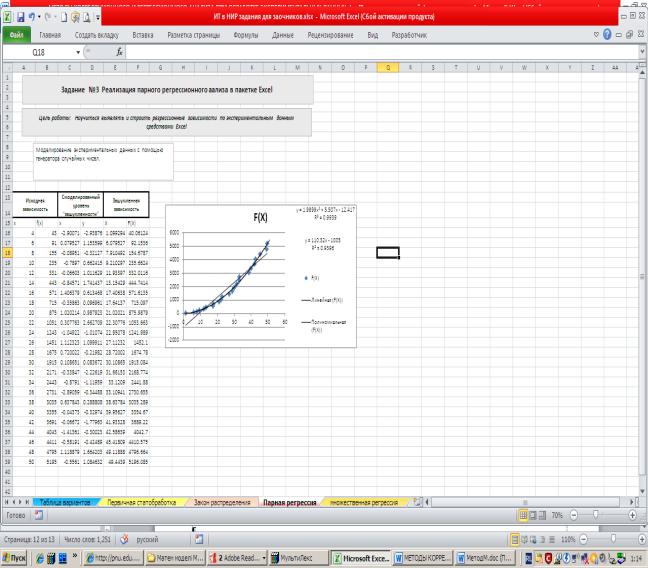Image resolution: width=648 pixels, height=568 pixels.
Task: Click the macro record icon beside Готово
Action: click(x=38, y=515)
